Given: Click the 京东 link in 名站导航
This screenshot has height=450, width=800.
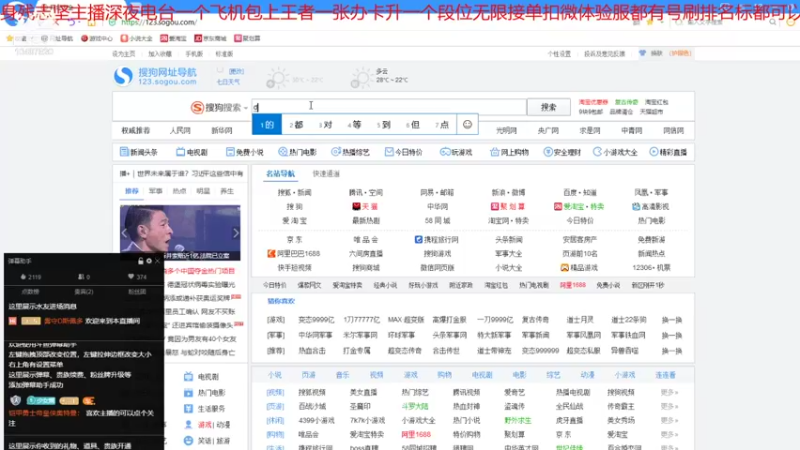Looking at the screenshot, I should 294,239.
